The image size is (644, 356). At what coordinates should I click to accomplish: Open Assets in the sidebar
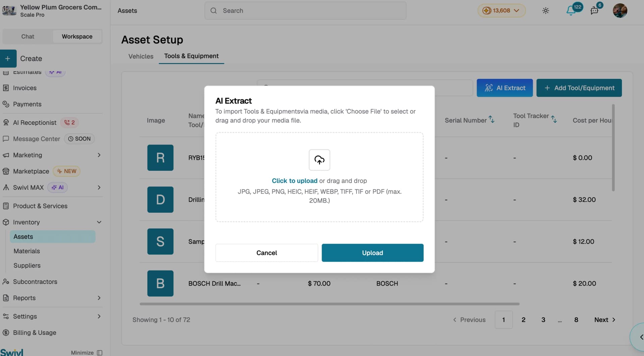[52, 237]
